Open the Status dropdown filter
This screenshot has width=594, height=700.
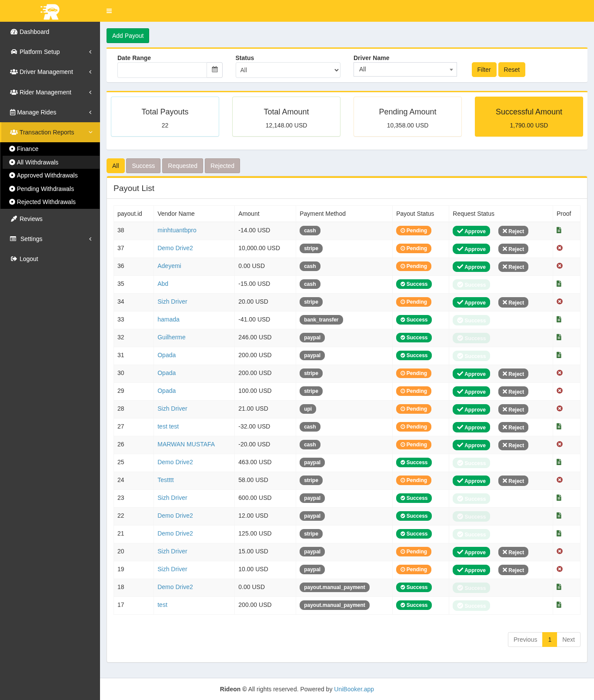[288, 70]
